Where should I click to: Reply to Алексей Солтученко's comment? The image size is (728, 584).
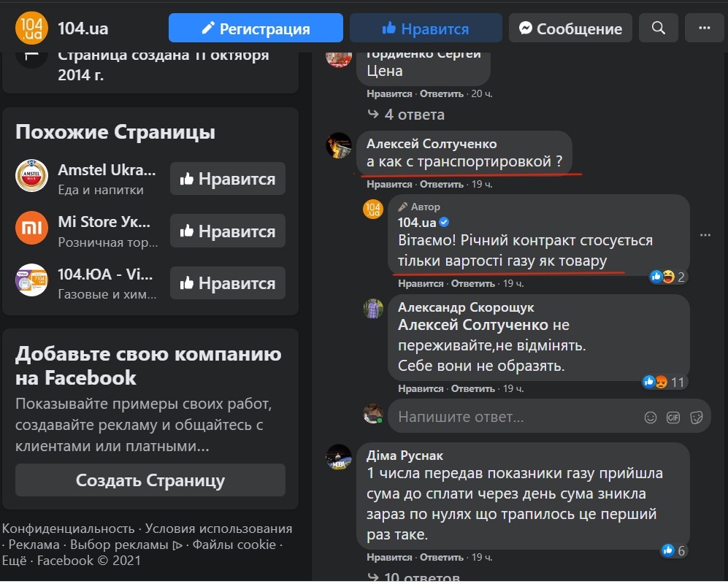click(442, 184)
